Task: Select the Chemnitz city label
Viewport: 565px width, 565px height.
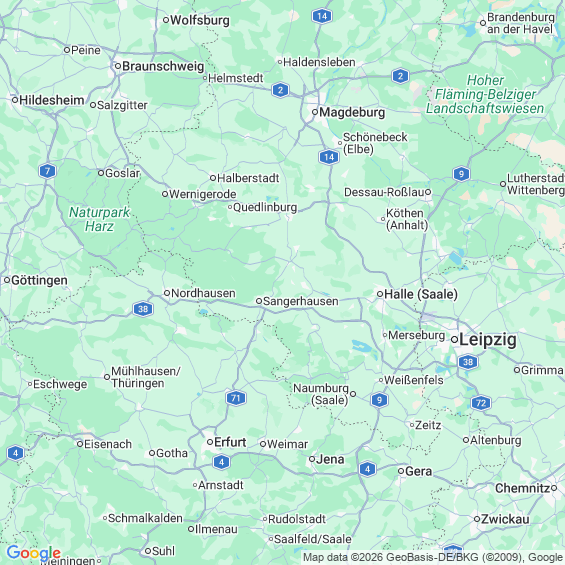Action: (x=522, y=488)
